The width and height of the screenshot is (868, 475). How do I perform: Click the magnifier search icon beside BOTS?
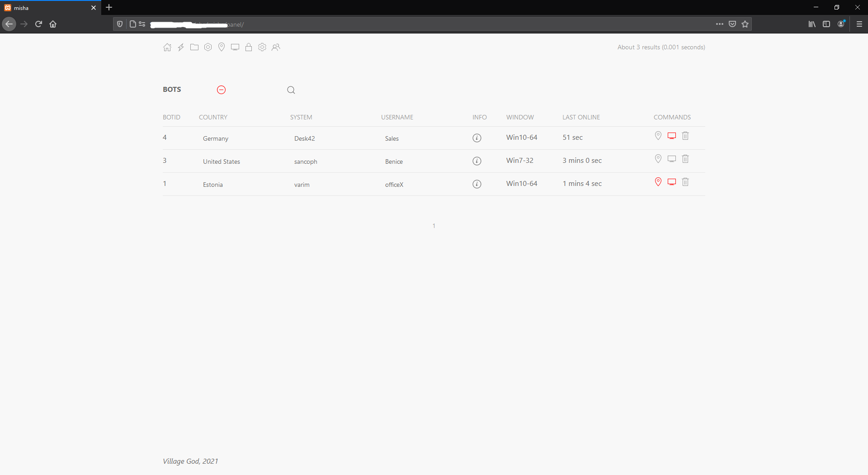tap(291, 90)
